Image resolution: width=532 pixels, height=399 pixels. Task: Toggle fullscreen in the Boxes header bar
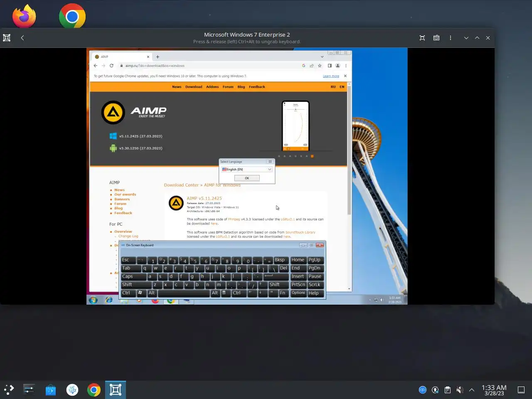tap(422, 38)
